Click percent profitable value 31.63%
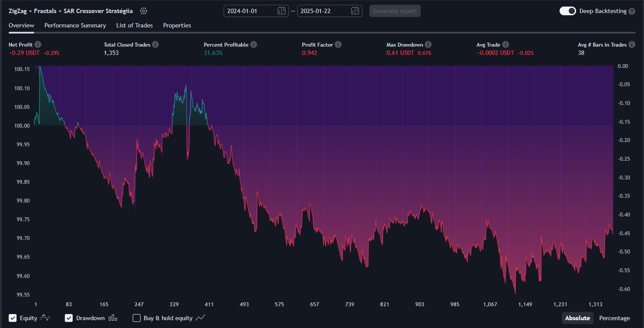The height and width of the screenshot is (328, 644). point(213,53)
